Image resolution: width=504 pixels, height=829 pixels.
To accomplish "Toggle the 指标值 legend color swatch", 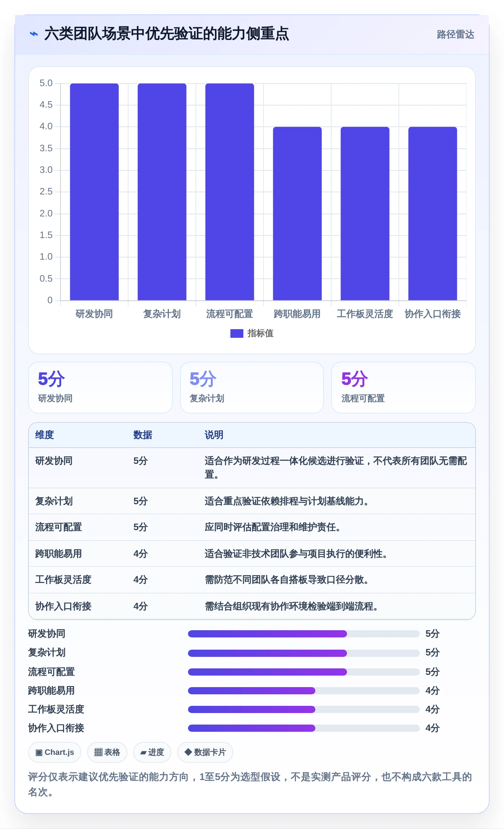I will point(237,333).
